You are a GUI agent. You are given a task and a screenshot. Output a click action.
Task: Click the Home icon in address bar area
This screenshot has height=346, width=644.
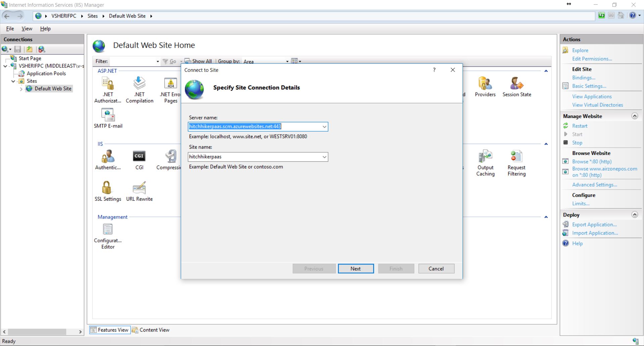[621, 15]
